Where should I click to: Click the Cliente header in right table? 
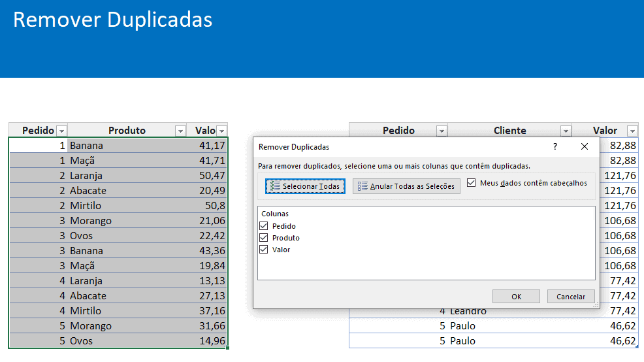[509, 130]
